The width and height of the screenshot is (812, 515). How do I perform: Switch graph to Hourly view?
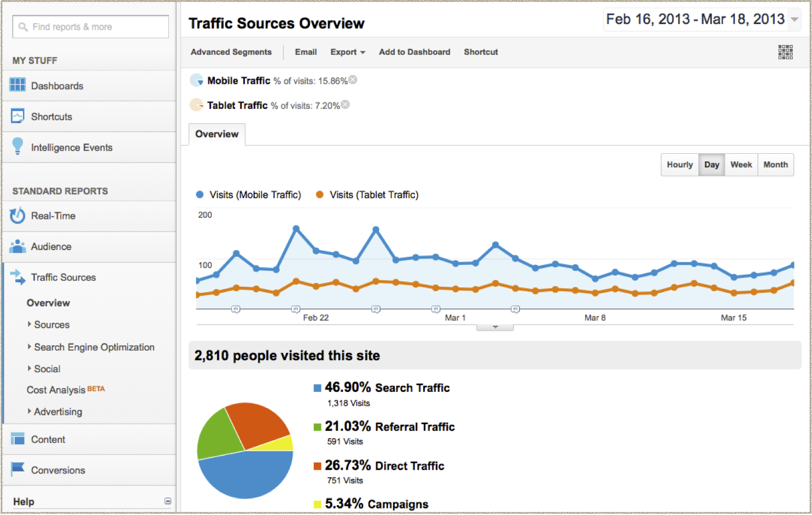coord(679,165)
